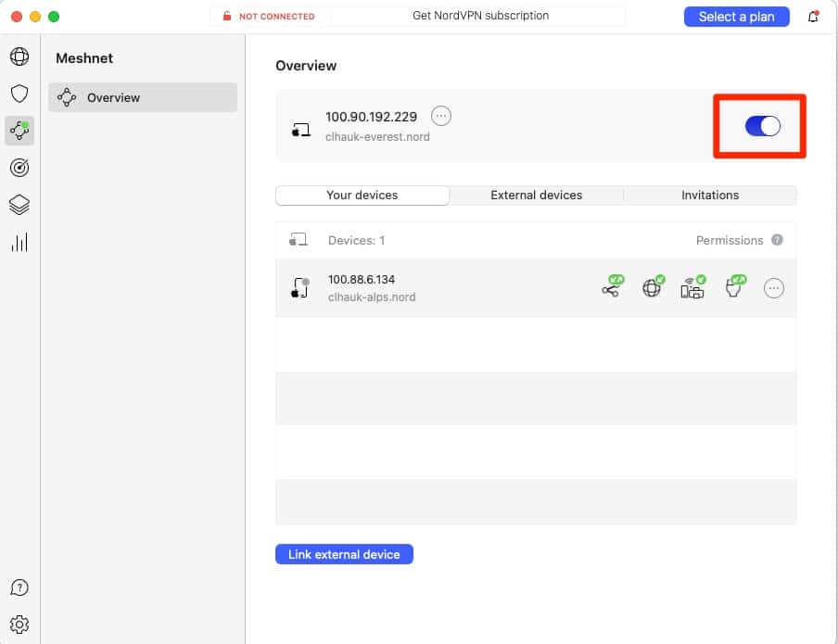Toggle local network access permission for clhauk-alps.nord
The image size is (838, 644).
point(693,286)
